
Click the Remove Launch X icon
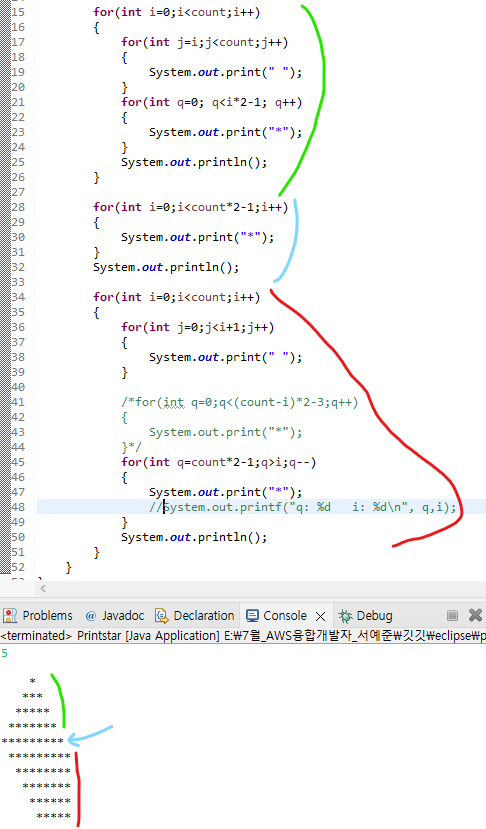475,615
